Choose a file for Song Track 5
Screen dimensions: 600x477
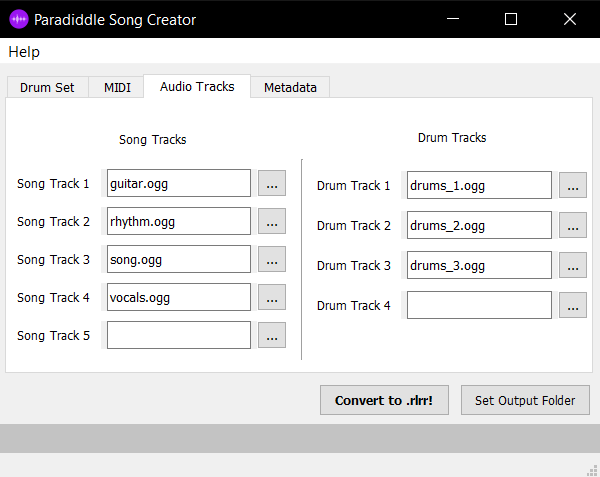[272, 336]
